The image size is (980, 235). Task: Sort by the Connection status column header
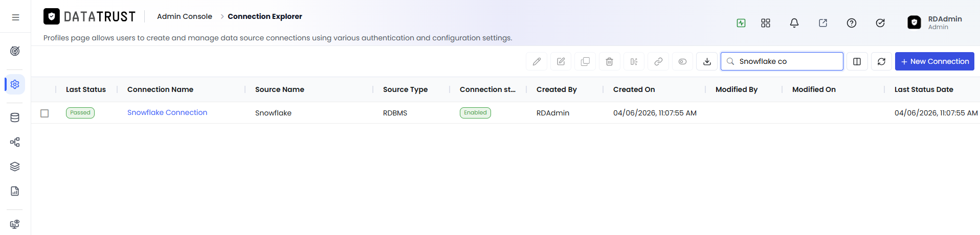tap(487, 89)
